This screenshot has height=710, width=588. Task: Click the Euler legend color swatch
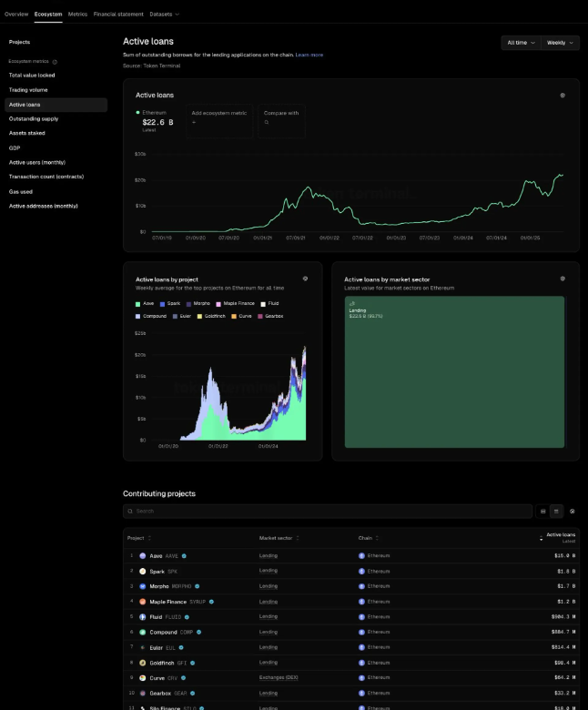click(x=175, y=317)
